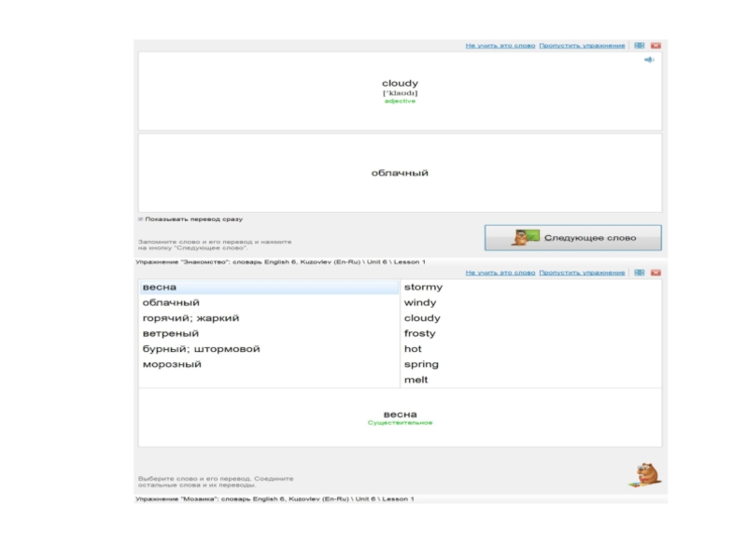Click the 'Следующее слово' button
This screenshot has width=747, height=560.
point(572,238)
